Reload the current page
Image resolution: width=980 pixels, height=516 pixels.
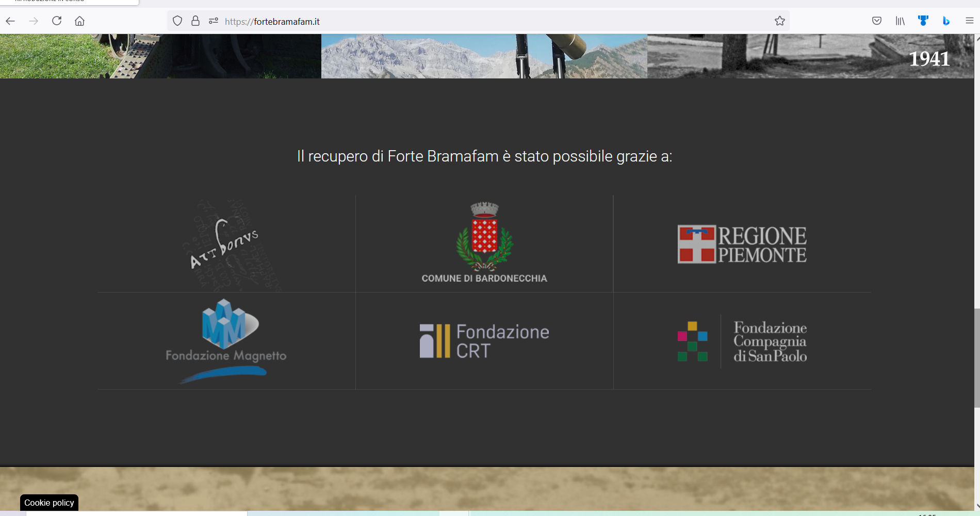point(57,21)
